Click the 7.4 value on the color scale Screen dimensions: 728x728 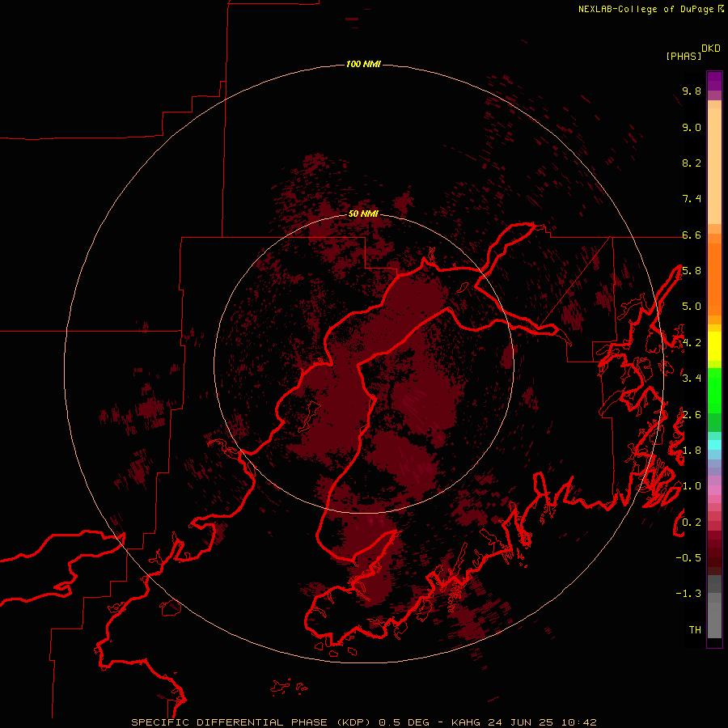692,199
